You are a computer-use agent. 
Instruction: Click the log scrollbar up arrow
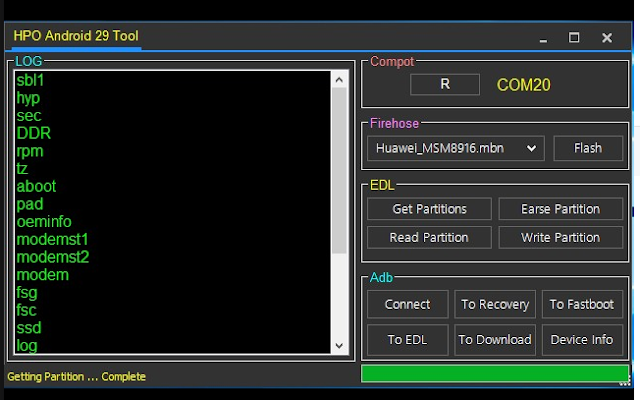click(339, 80)
